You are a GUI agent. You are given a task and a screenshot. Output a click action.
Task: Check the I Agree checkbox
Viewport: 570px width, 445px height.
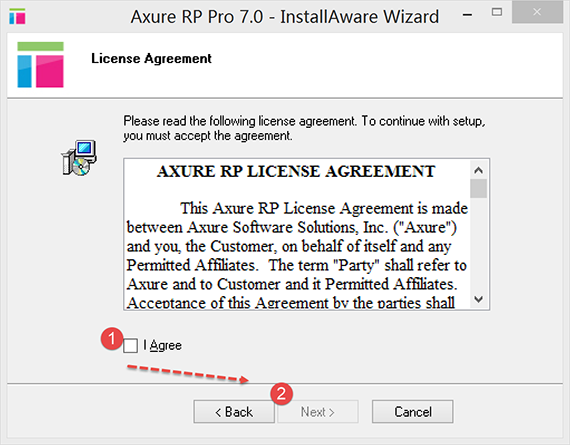click(x=130, y=345)
